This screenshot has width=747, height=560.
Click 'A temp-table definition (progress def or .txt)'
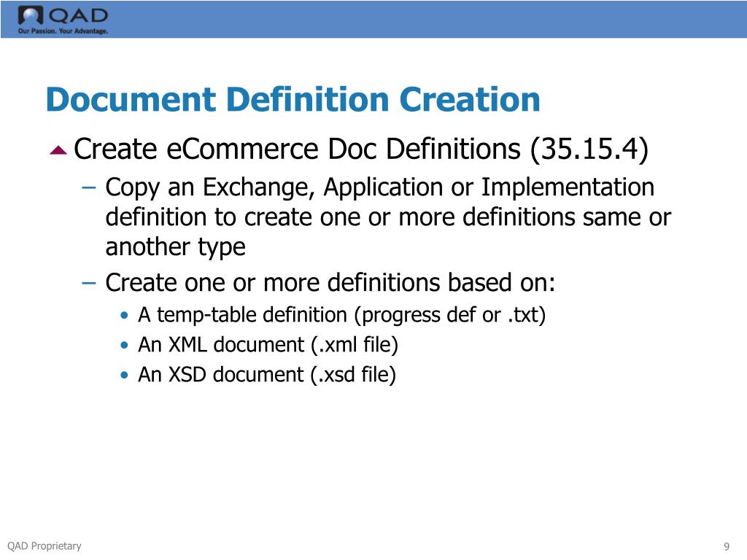coord(341,315)
